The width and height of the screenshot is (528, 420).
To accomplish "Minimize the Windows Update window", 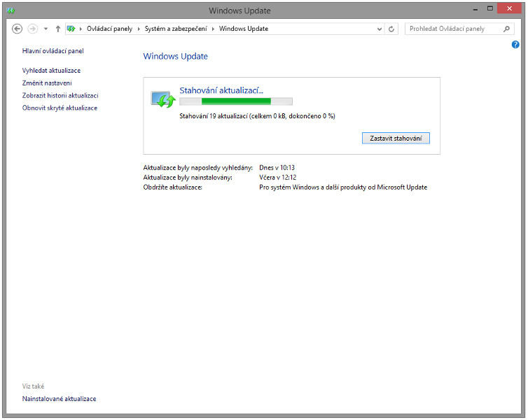I will click(x=475, y=9).
